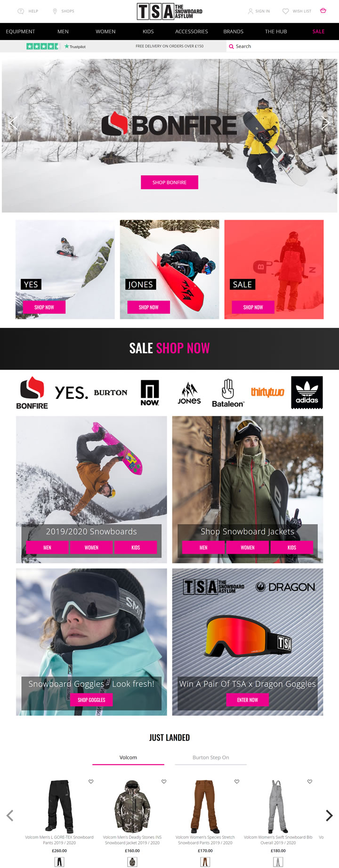339x868 pixels.
Task: Choose the brown colour swatch for Species pants
Action: coord(205,862)
